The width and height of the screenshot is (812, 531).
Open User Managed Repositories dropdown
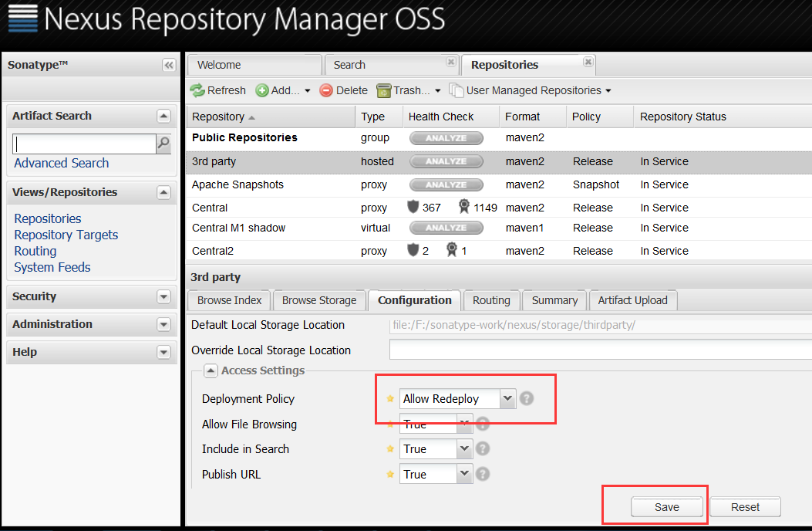click(x=531, y=90)
